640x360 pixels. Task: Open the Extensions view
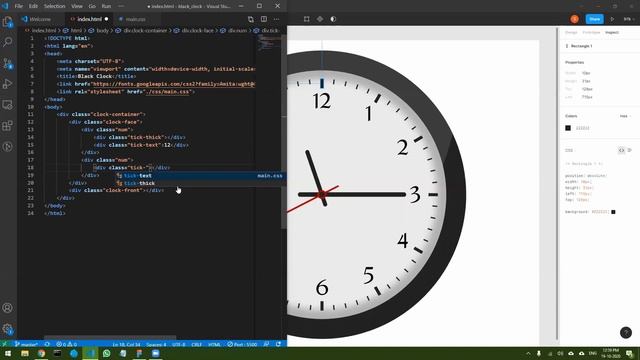click(7, 126)
